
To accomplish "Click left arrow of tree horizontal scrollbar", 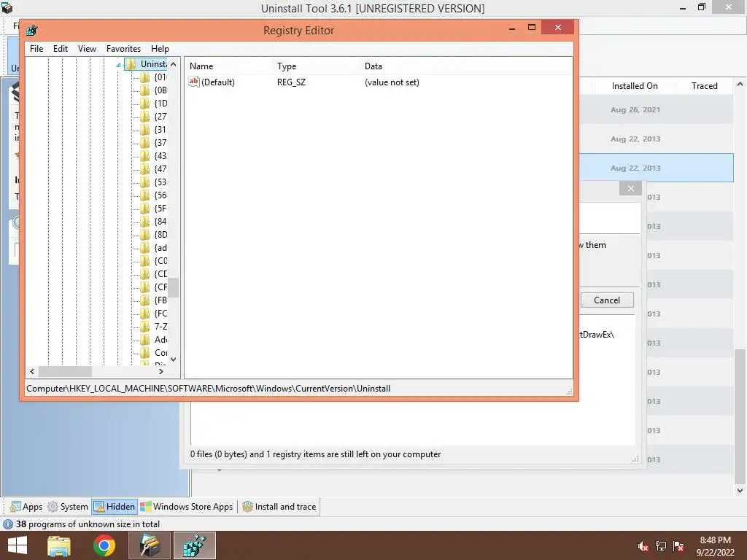I will coord(32,371).
